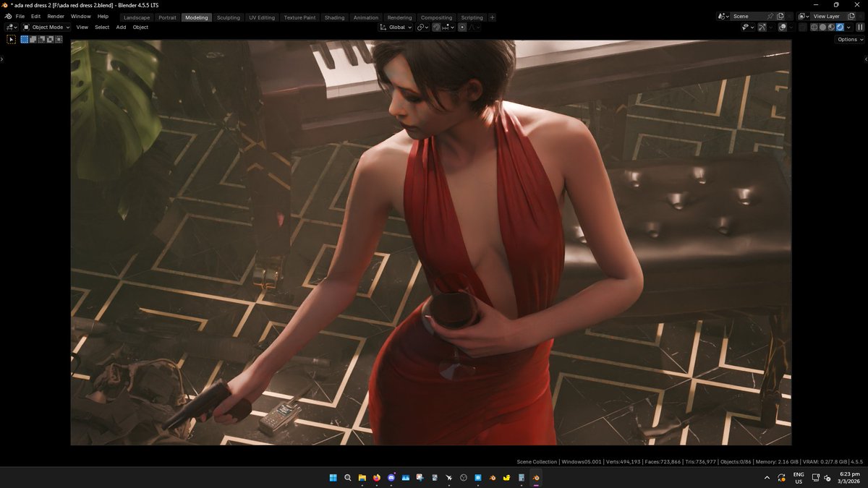Pause the viewport render preview
Image resolution: width=868 pixels, height=488 pixels.
[860, 27]
